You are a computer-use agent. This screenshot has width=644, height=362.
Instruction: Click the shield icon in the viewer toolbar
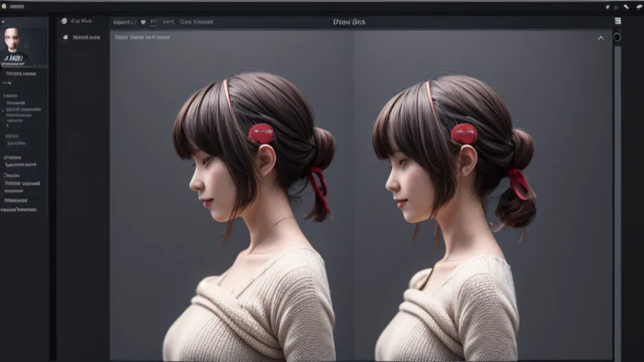click(143, 22)
